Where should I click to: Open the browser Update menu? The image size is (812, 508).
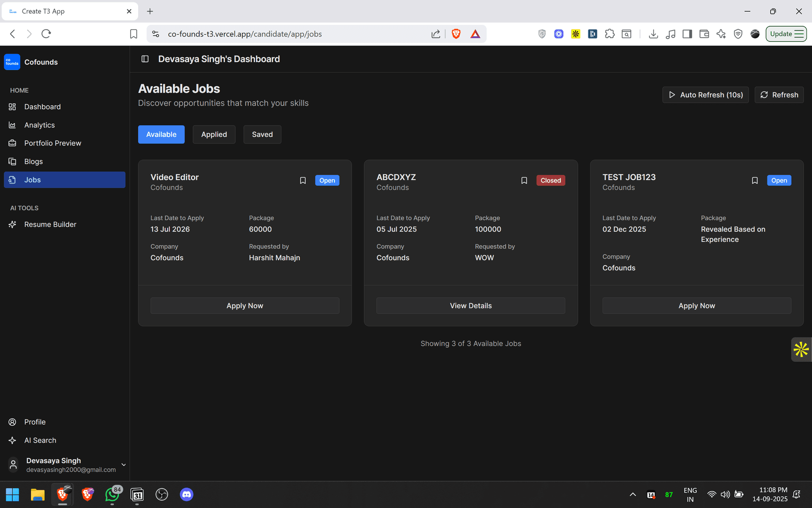point(786,34)
